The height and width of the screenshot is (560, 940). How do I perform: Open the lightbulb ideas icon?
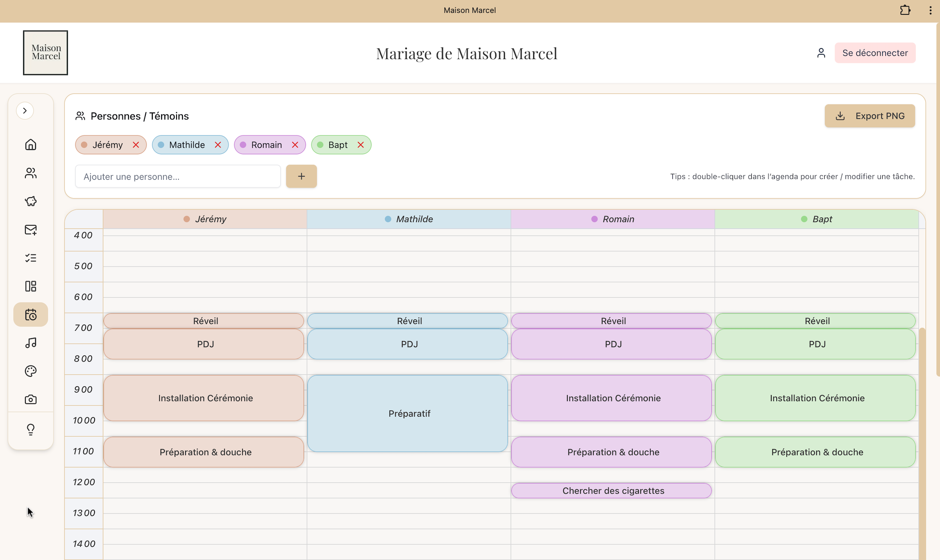[30, 429]
